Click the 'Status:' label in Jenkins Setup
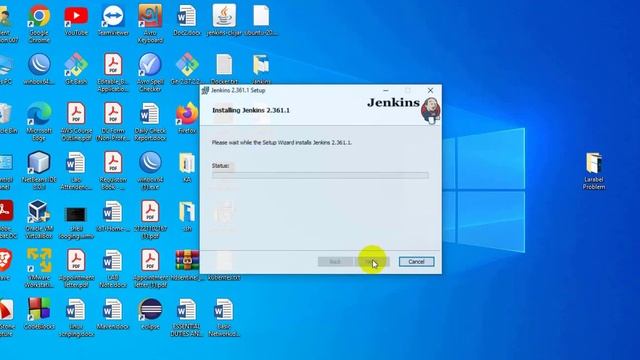This screenshot has height=360, width=640. click(x=220, y=166)
